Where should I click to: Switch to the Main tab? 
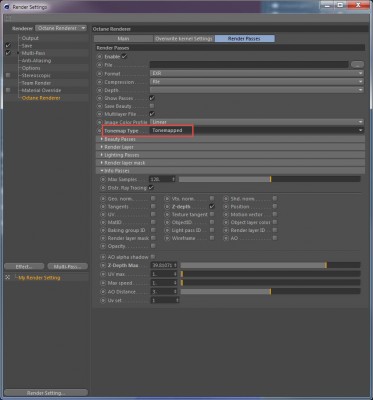pos(123,39)
